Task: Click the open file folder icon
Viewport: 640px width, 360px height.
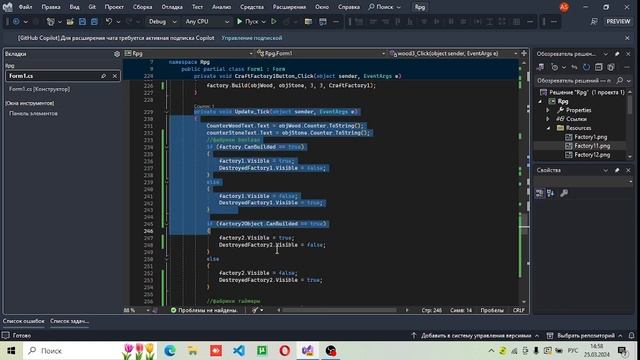Action: tap(70, 22)
